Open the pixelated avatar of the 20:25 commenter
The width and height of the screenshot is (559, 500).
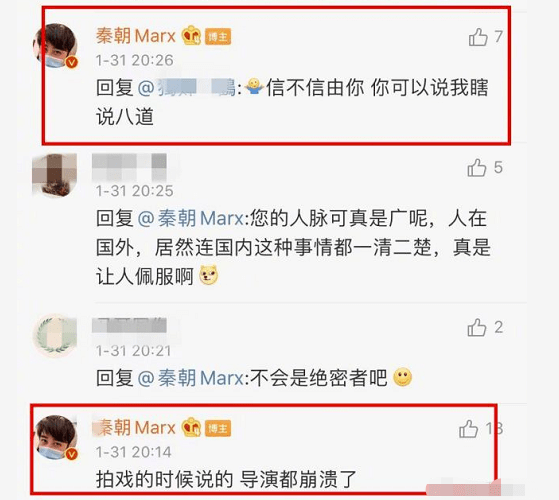(54, 175)
